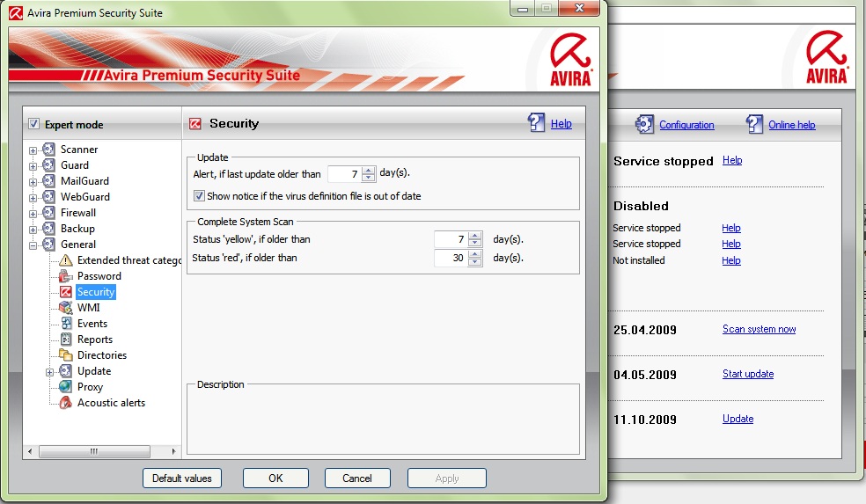Click the Proxy globe icon

pos(66,386)
